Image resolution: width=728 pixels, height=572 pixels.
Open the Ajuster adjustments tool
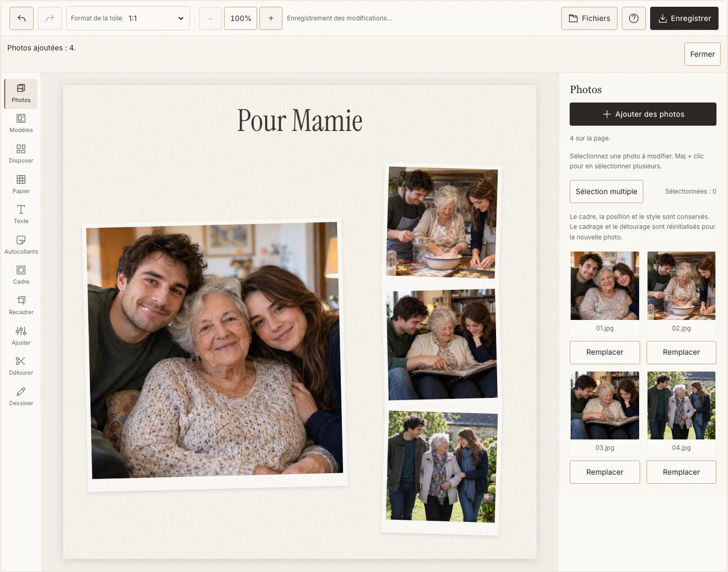click(21, 336)
